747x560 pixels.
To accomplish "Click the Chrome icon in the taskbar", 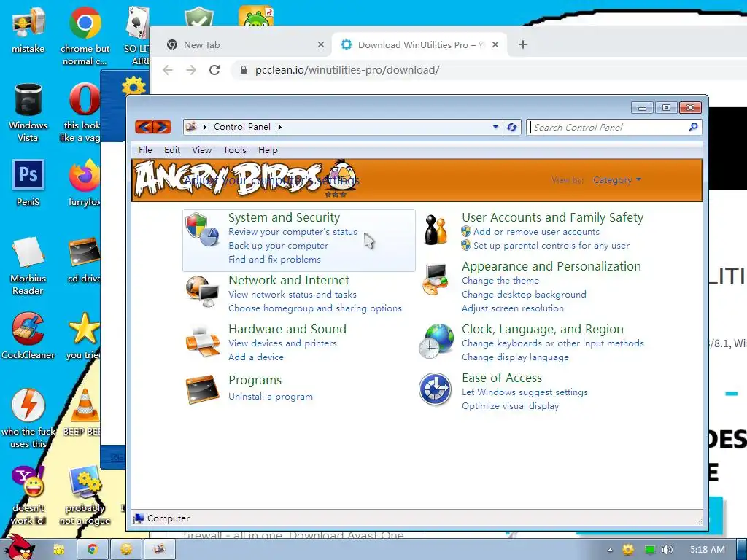I will (92, 550).
